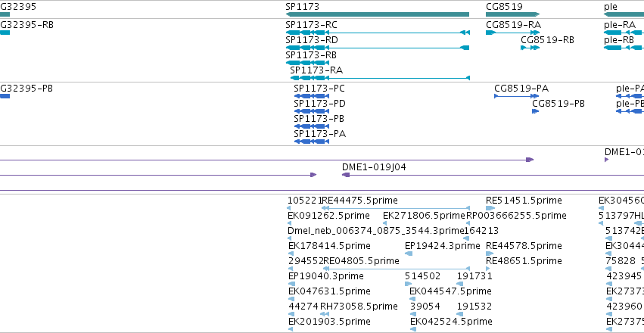Select the RH73058.5prime EST feature
The height and width of the screenshot is (333, 644).
click(322, 315)
